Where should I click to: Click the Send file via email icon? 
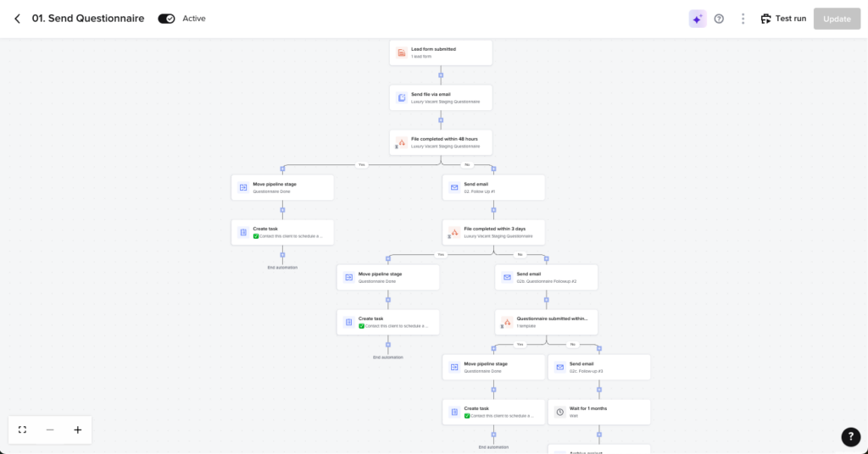402,97
